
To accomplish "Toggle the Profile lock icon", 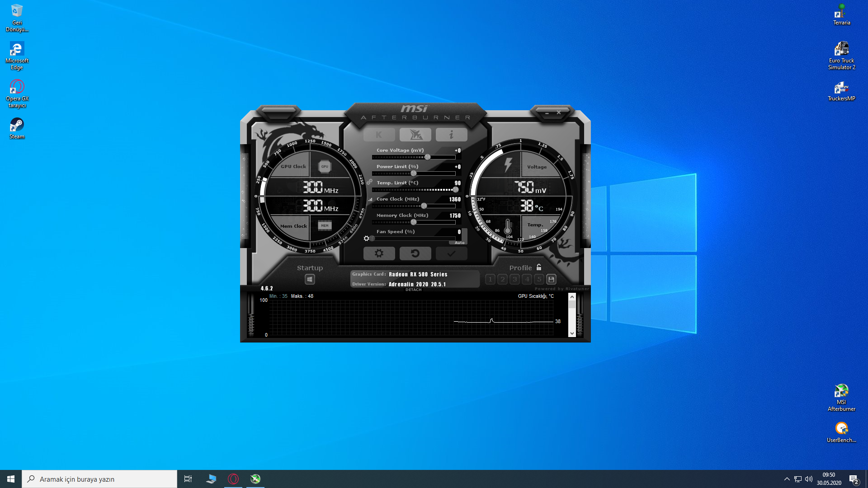I will (x=539, y=267).
